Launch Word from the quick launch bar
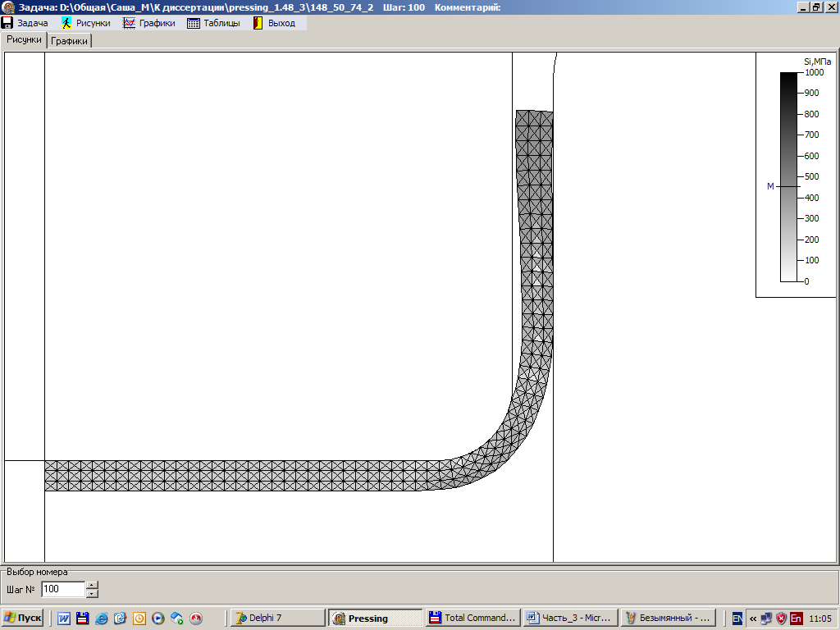 click(64, 619)
